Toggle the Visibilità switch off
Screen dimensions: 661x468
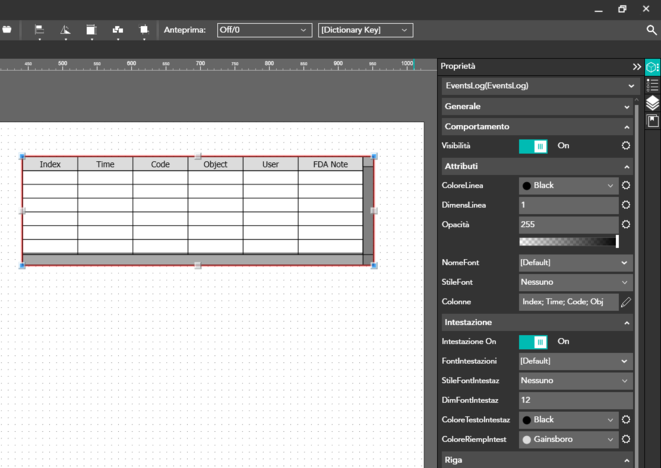coord(533,146)
